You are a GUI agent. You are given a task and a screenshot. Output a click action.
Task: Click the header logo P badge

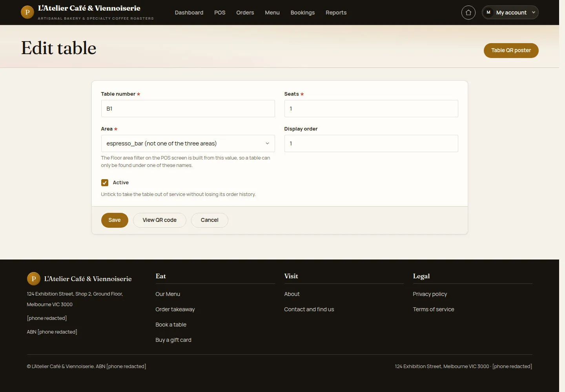(27, 12)
